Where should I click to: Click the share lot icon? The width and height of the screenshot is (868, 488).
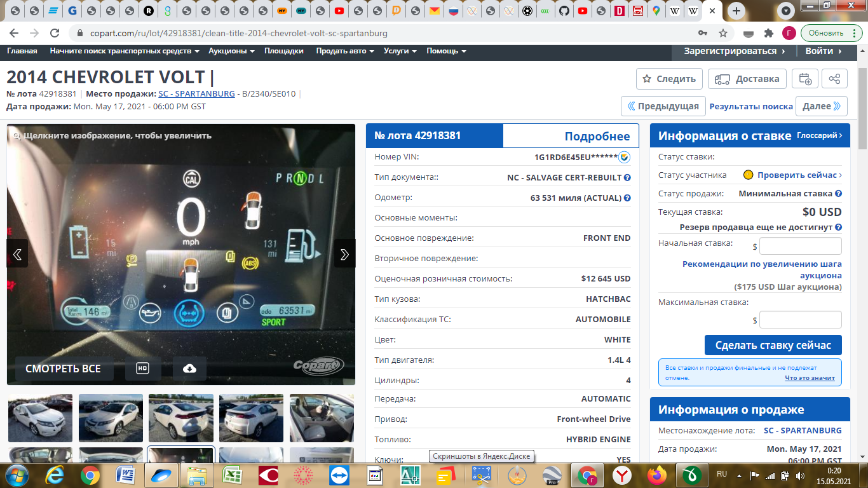(834, 79)
